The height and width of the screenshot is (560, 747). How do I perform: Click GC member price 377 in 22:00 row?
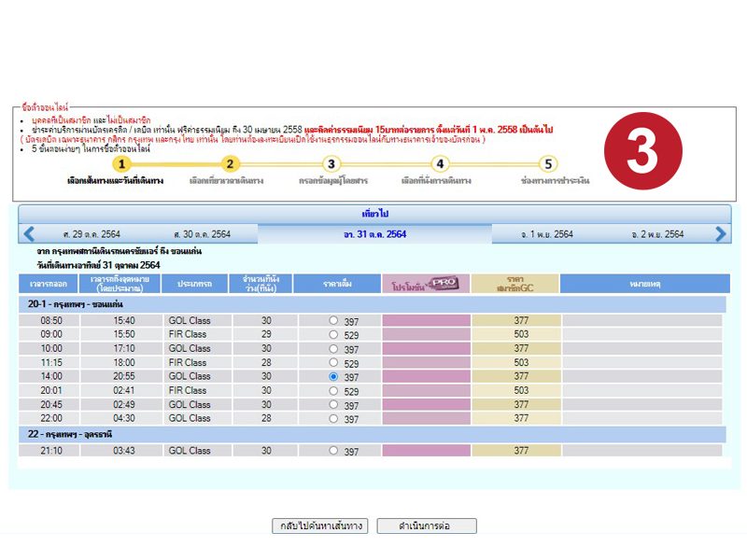click(521, 418)
